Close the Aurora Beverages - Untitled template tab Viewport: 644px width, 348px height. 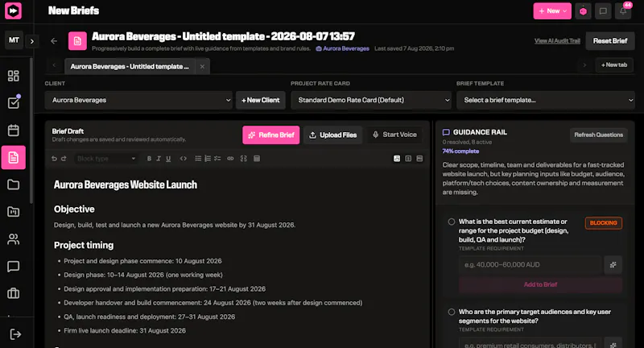point(202,67)
